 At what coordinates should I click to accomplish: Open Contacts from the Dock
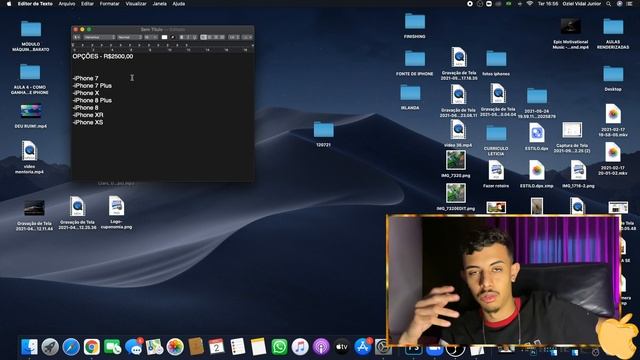point(196,347)
